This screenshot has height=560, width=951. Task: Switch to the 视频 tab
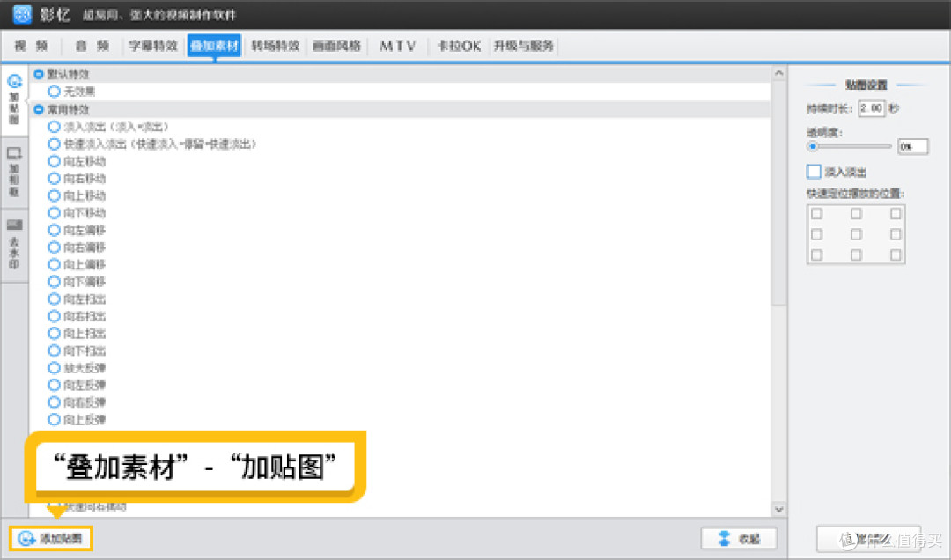[31, 46]
